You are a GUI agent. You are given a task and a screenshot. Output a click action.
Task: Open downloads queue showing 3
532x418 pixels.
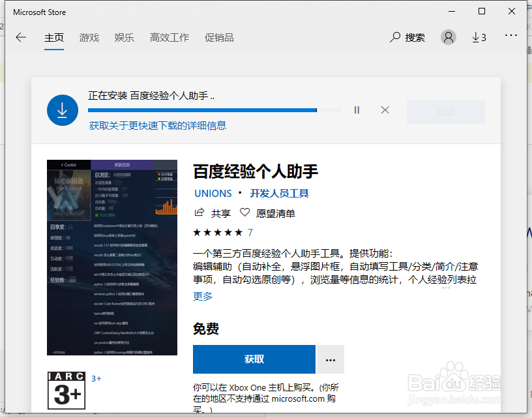pos(479,37)
